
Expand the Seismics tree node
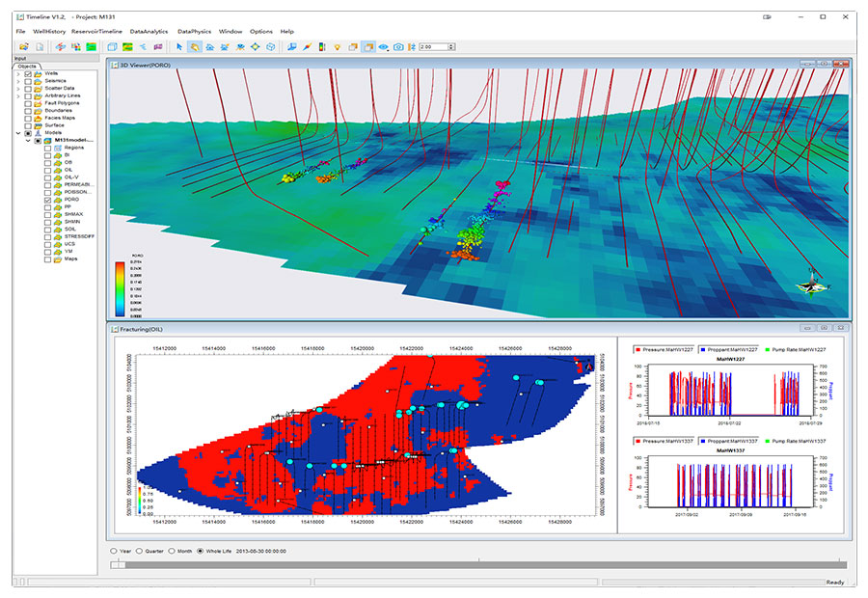tap(18, 81)
